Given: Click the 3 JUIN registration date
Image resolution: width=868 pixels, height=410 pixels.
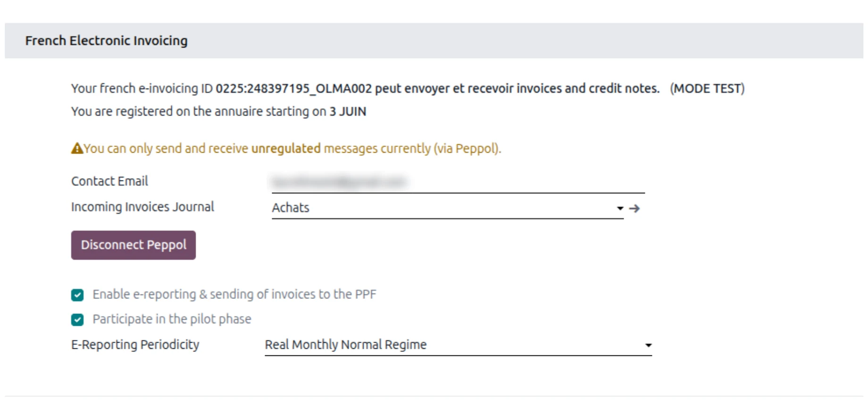Looking at the screenshot, I should pyautogui.click(x=348, y=112).
